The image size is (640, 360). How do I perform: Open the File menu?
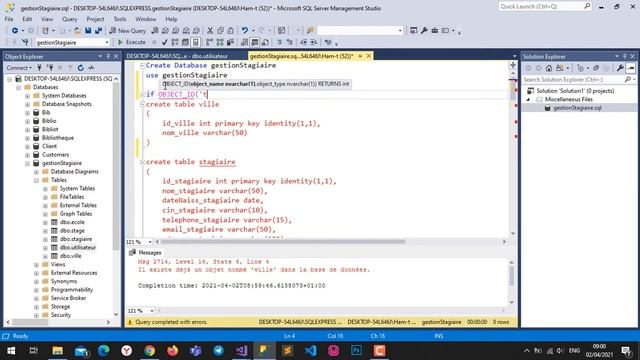pyautogui.click(x=9, y=19)
